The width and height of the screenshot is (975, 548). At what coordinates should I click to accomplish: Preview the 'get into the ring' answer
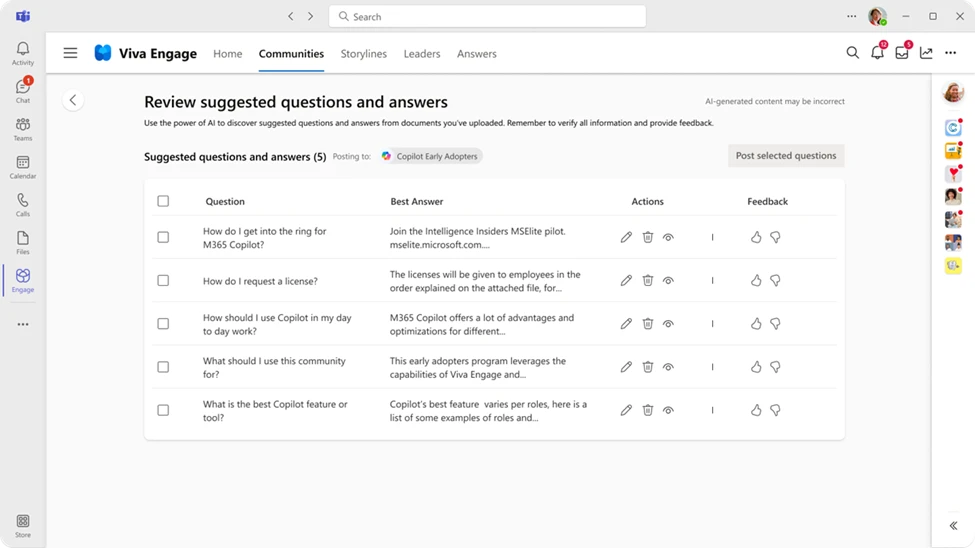668,237
